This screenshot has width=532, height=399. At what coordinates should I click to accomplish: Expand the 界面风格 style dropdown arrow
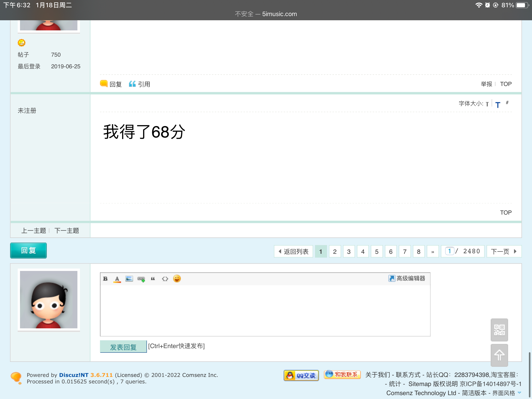click(x=519, y=393)
